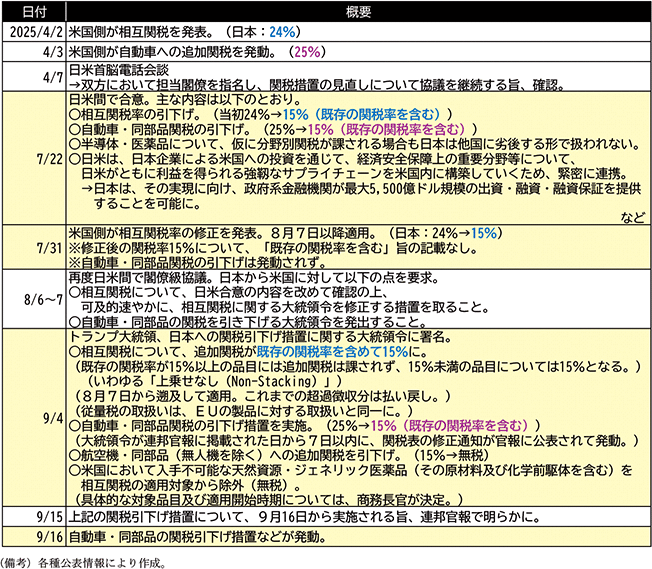Viewport: 652px width, 569px height.
Task: Select the 4/3 date cell
Action: (x=33, y=48)
